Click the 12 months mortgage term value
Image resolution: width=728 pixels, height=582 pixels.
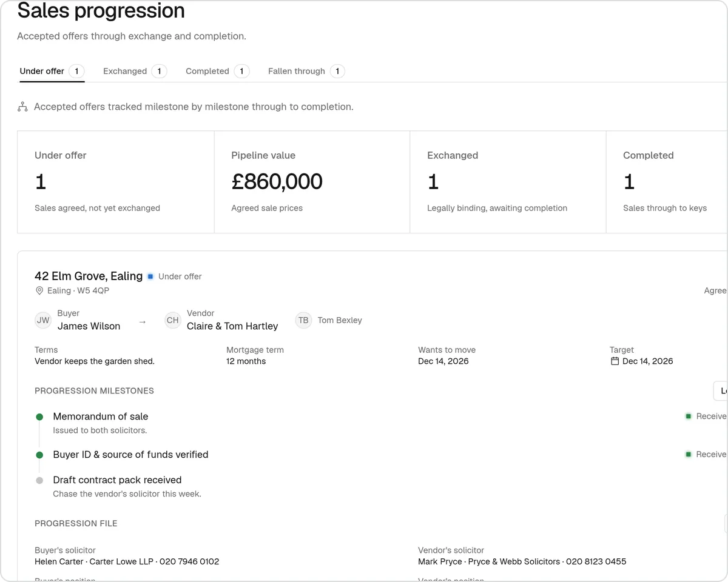(x=246, y=361)
